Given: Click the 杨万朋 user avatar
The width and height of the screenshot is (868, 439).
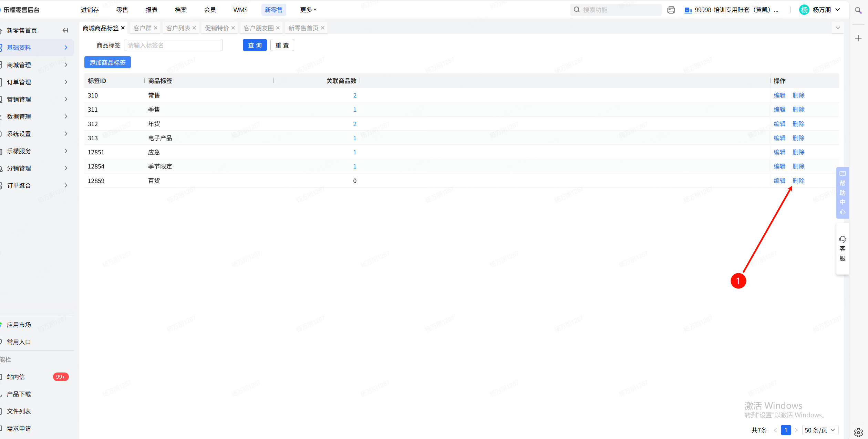Looking at the screenshot, I should coord(804,10).
